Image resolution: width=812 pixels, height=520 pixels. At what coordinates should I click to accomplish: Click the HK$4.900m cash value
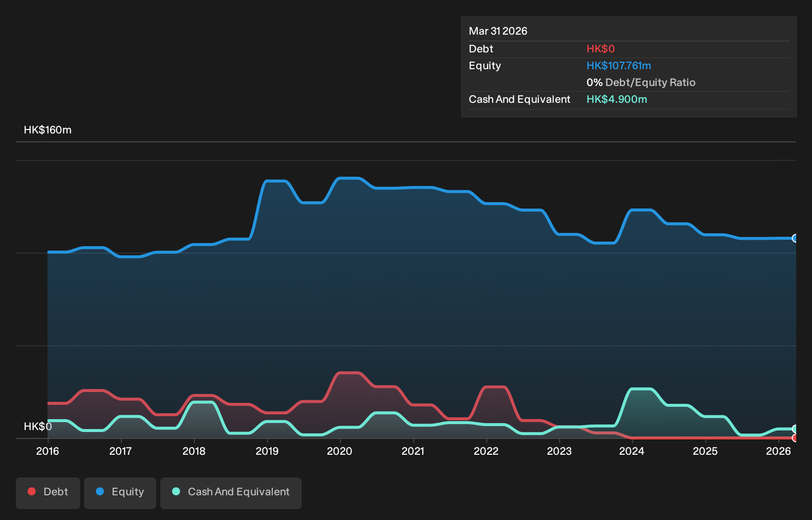pyautogui.click(x=617, y=99)
